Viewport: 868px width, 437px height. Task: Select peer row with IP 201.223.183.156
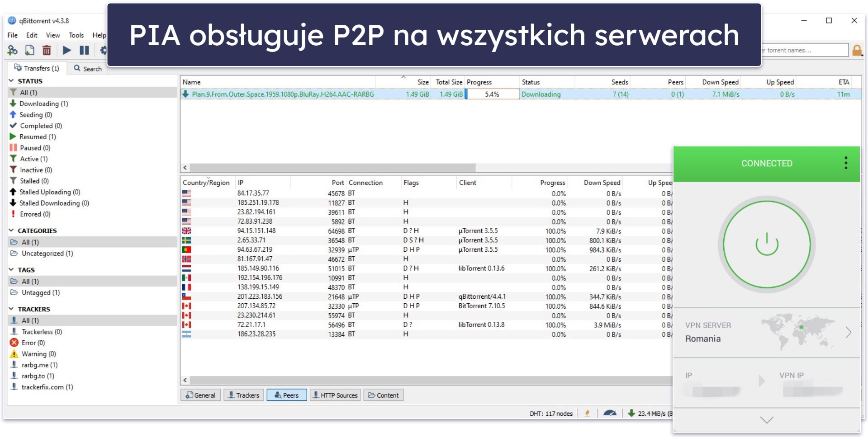click(x=427, y=296)
